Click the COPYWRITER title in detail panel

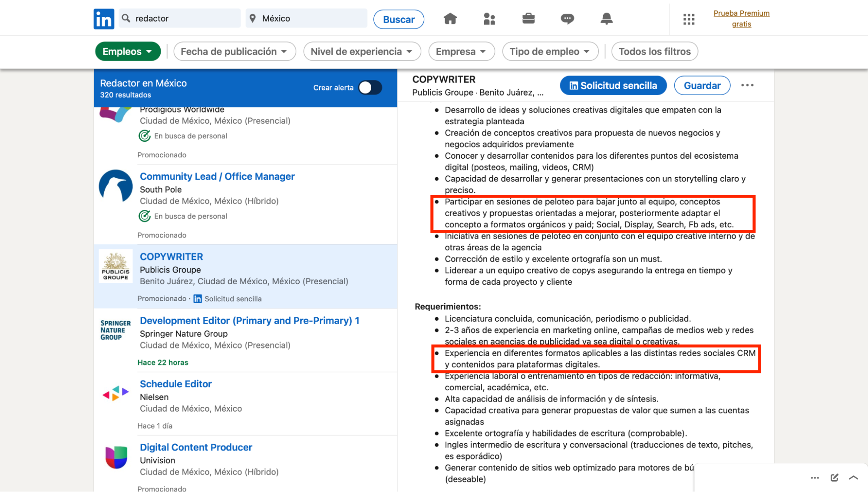pos(444,80)
